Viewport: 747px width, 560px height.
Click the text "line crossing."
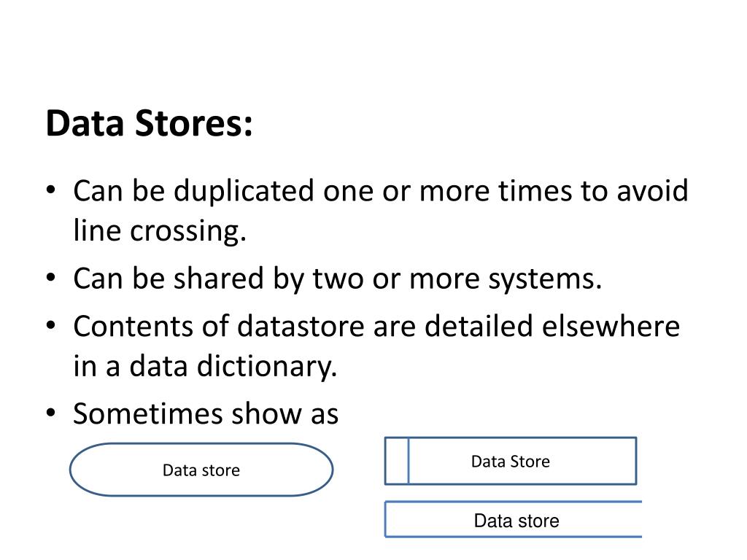point(160,230)
